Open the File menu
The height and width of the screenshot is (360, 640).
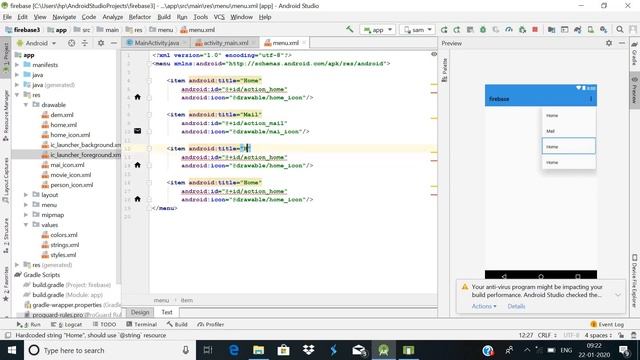click(7, 17)
